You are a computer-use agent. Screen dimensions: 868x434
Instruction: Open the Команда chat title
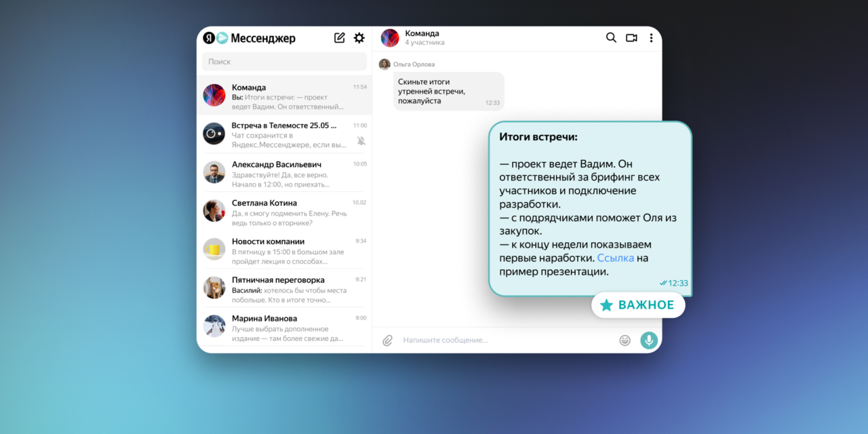tap(249, 87)
